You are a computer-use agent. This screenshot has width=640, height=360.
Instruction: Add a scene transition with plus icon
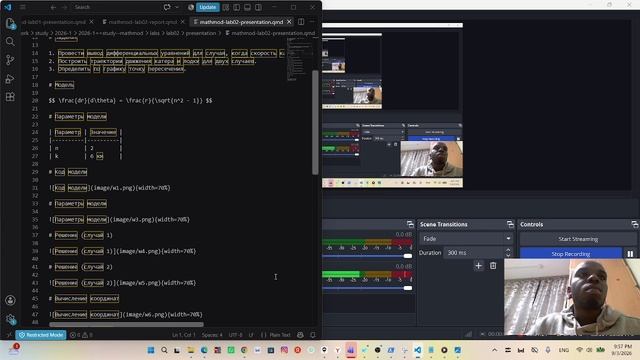coord(478,266)
